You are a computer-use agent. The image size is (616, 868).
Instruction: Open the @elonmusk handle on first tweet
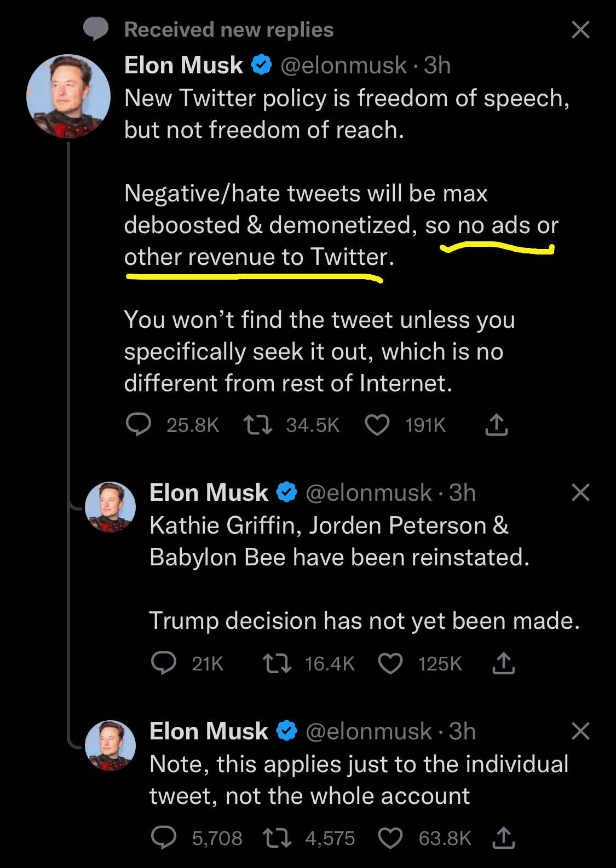(x=343, y=66)
